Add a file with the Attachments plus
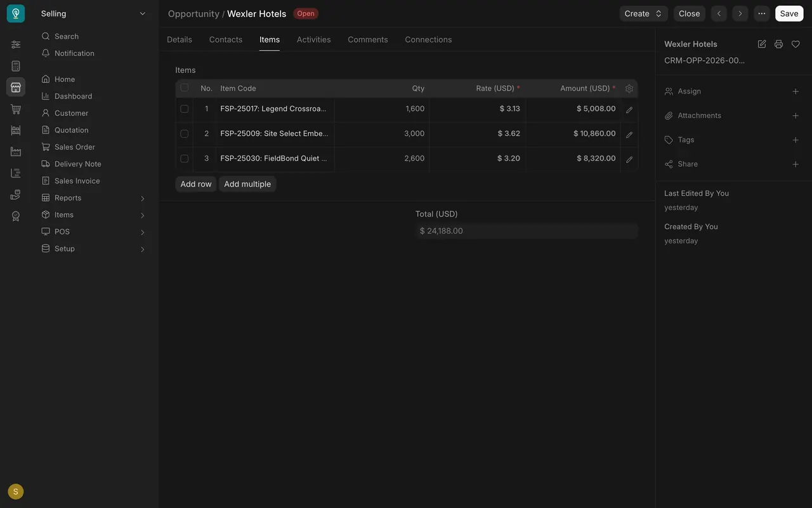The image size is (812, 508). click(796, 116)
